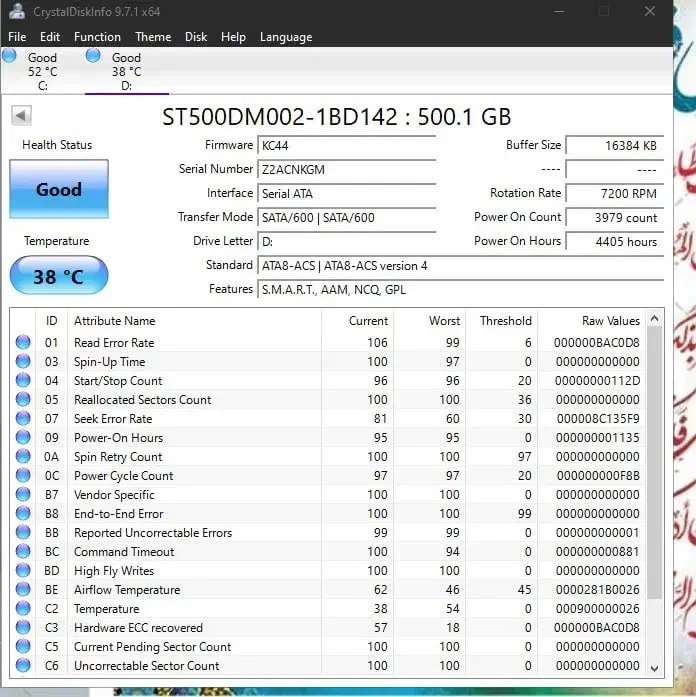Screen dimensions: 696x697
Task: Click the C2 Temperature row status orb
Action: coord(23,608)
